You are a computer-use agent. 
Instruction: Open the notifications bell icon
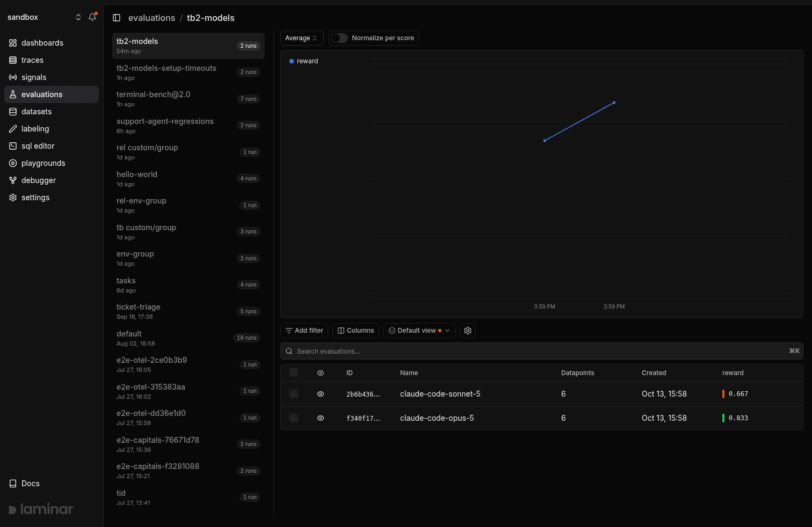click(92, 17)
